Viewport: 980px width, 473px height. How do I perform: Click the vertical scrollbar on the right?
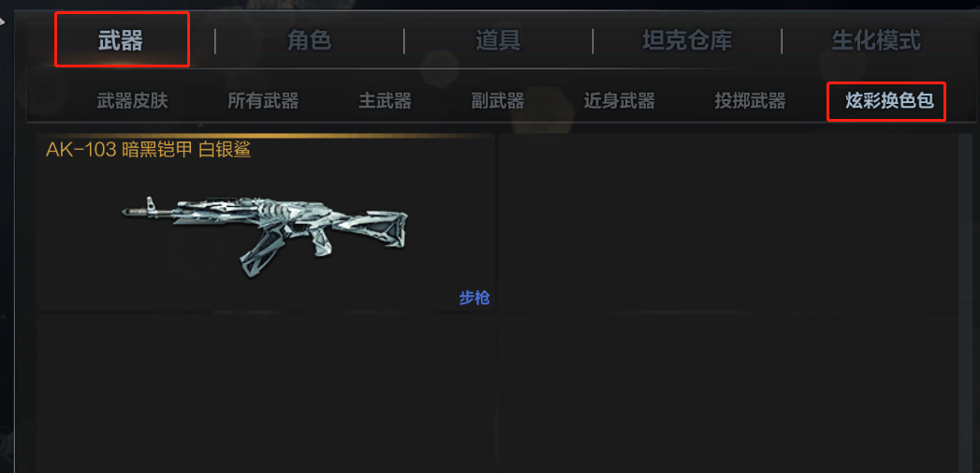pyautogui.click(x=966, y=303)
